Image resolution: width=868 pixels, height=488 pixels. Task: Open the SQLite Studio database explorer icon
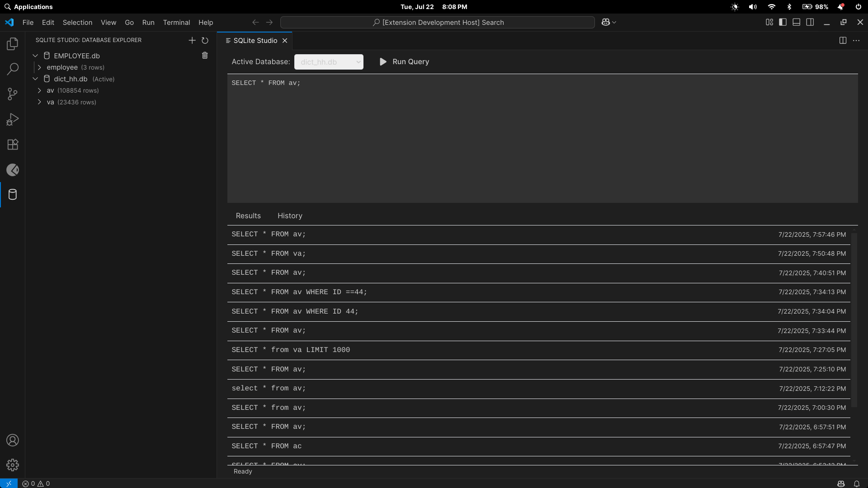tap(13, 195)
